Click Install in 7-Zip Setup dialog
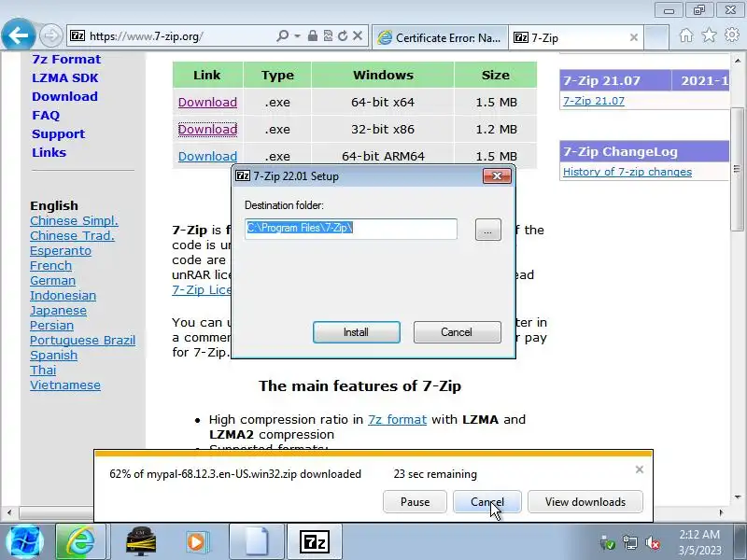The height and width of the screenshot is (560, 747). [x=357, y=332]
